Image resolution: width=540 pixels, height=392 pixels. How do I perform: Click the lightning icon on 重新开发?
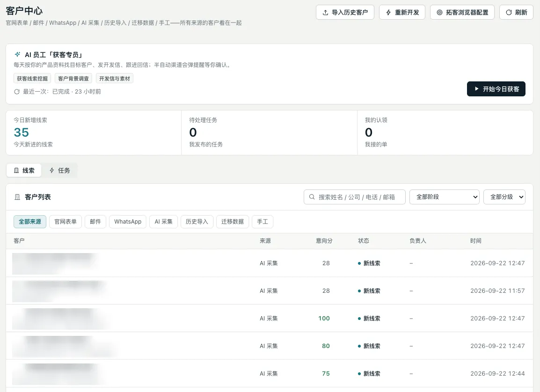[x=388, y=12]
